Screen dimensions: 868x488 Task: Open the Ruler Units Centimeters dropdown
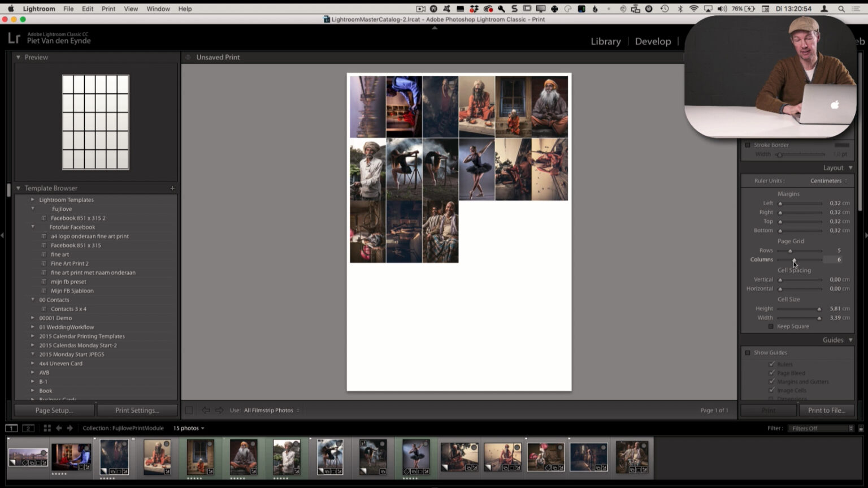[827, 180]
